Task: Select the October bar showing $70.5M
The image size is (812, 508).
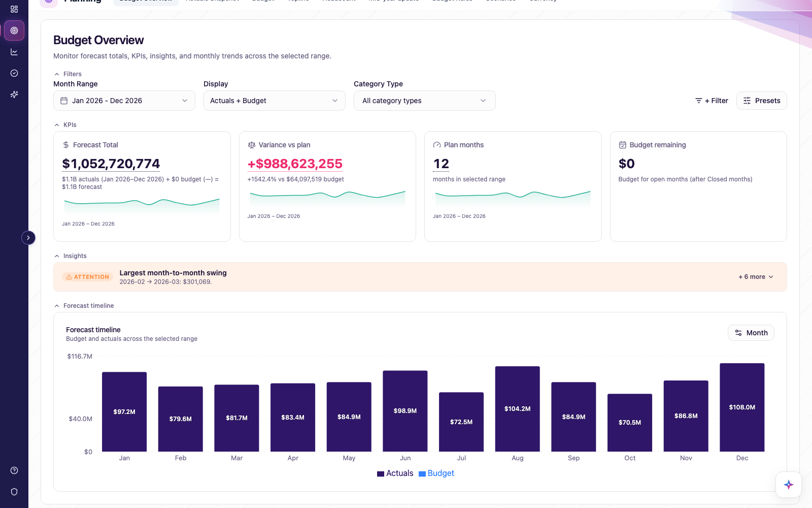Action: pos(630,423)
